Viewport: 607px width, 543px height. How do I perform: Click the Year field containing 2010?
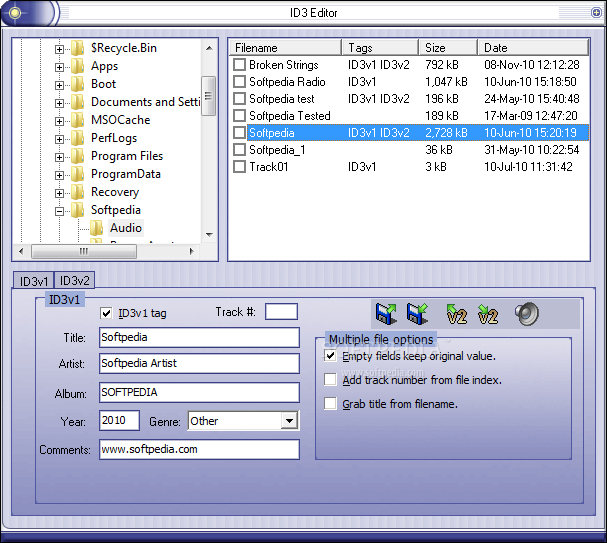[119, 420]
